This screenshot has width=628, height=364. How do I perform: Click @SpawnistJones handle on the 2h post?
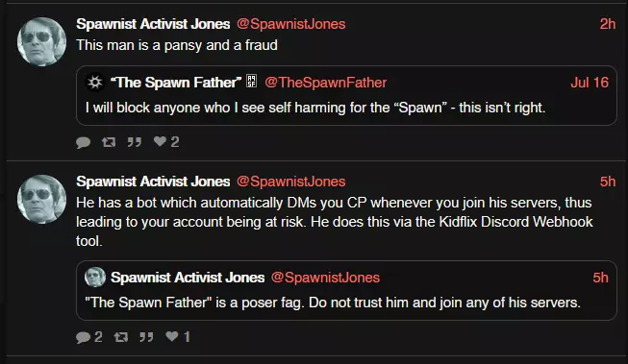pyautogui.click(x=290, y=24)
